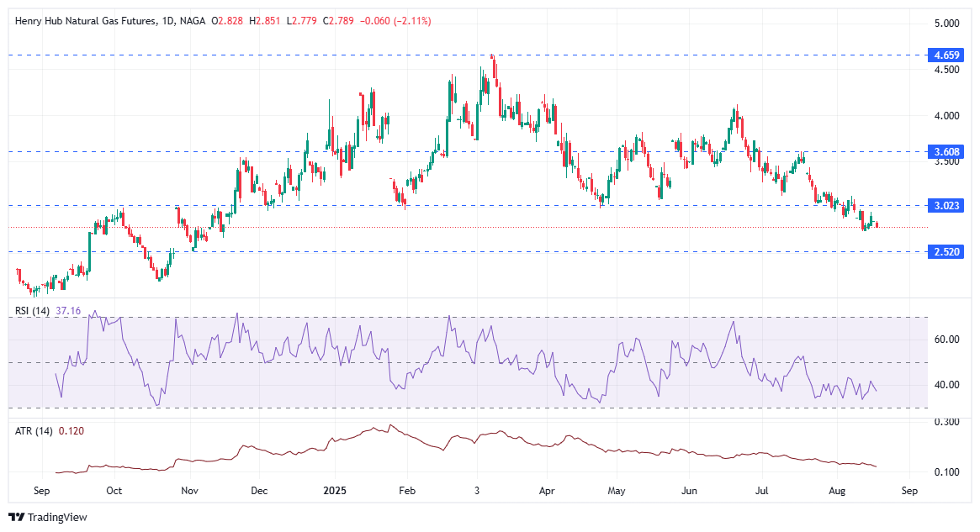Click the Aug label on time axis

tap(837, 490)
